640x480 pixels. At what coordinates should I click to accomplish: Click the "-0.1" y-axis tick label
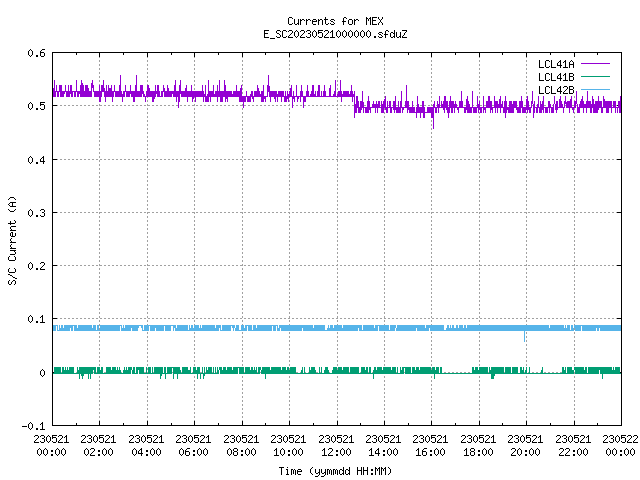pyautogui.click(x=33, y=426)
